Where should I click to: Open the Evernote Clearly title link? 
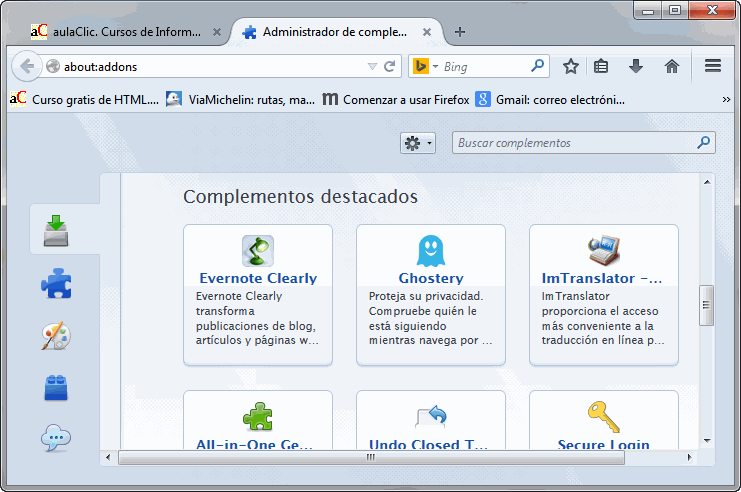coord(258,278)
